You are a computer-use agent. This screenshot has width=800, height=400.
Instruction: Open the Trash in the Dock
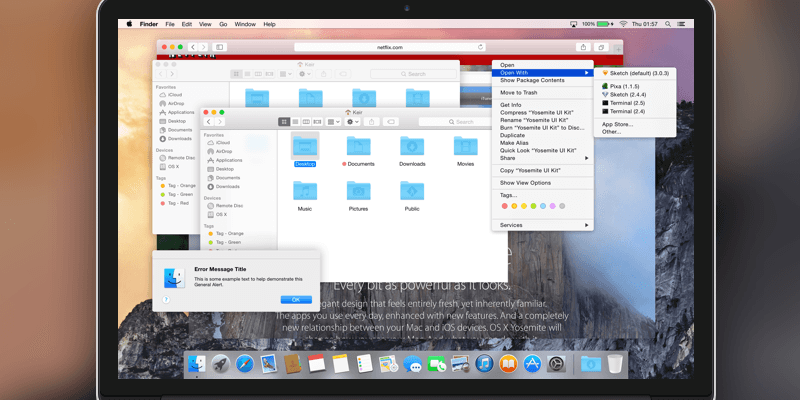click(x=615, y=364)
